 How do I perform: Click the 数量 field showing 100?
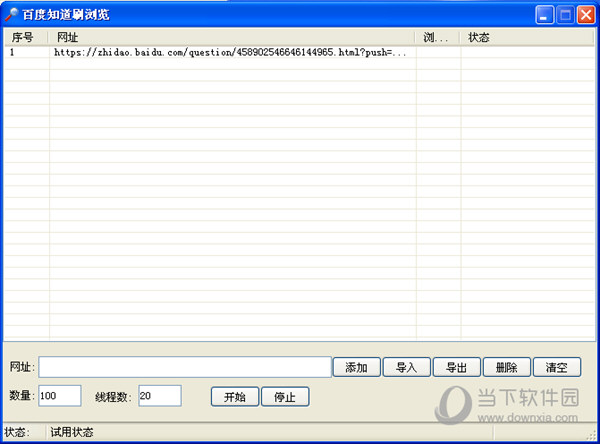pos(60,396)
